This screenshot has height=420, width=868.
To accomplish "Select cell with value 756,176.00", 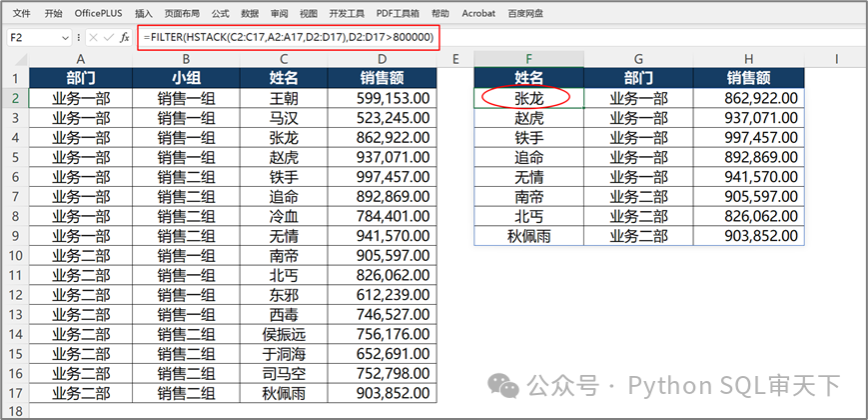I will click(382, 334).
